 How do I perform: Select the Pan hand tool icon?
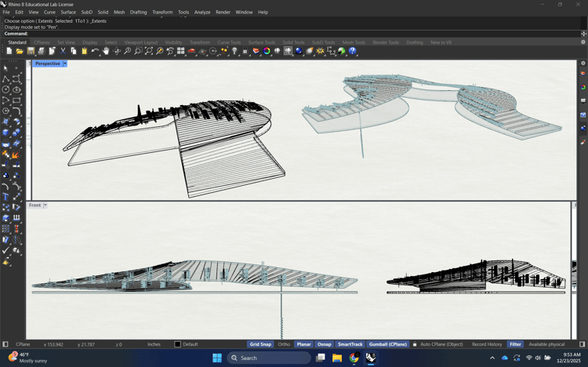coord(106,51)
